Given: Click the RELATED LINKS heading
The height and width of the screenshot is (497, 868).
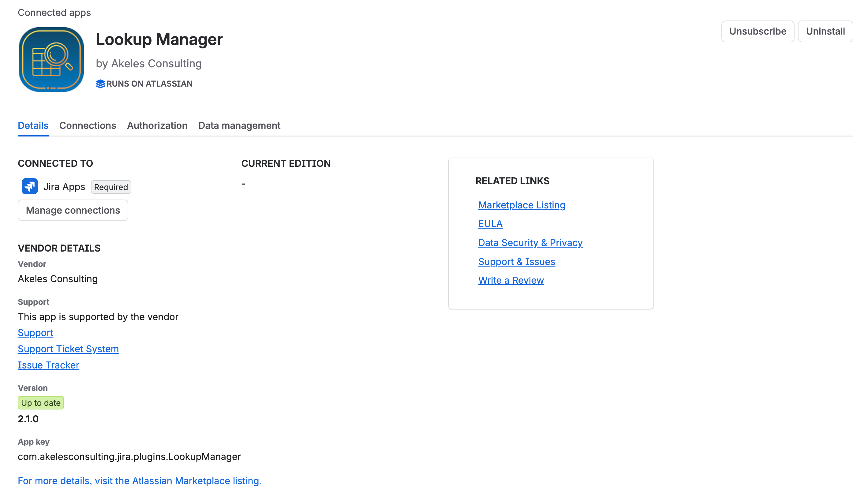Looking at the screenshot, I should coord(512,181).
